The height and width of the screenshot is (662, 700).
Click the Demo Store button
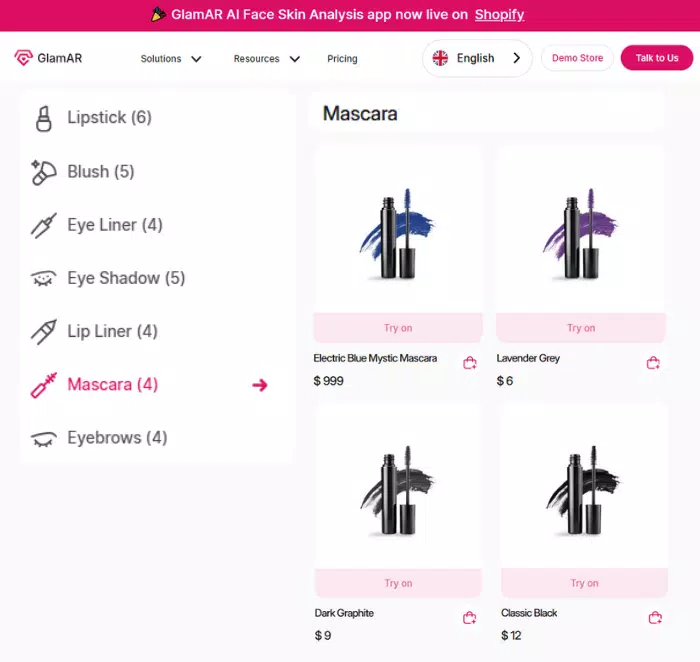577,58
